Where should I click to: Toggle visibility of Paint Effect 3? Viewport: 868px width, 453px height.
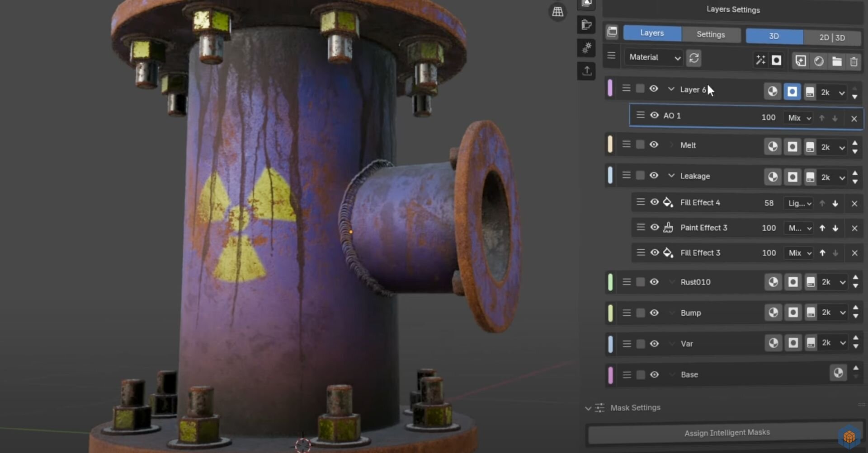(654, 227)
